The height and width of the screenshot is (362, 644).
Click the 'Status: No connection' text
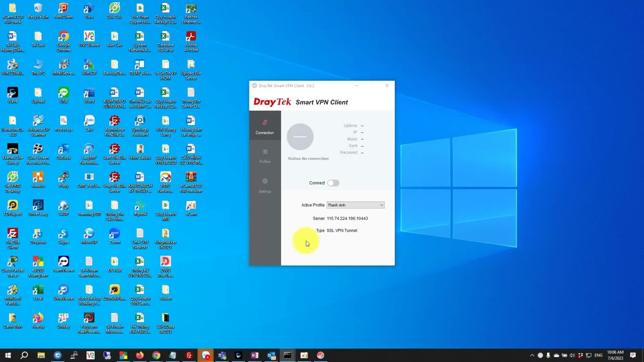point(308,159)
